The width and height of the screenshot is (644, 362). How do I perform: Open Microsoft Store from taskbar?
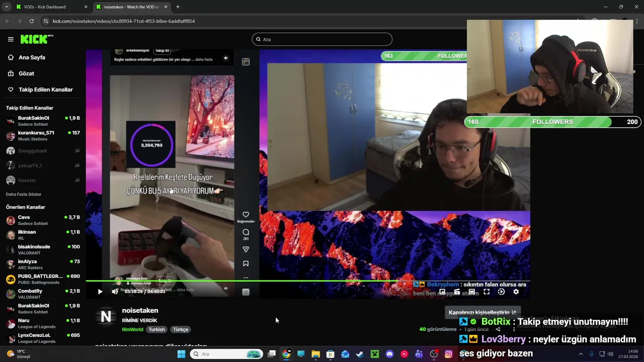[x=331, y=354]
